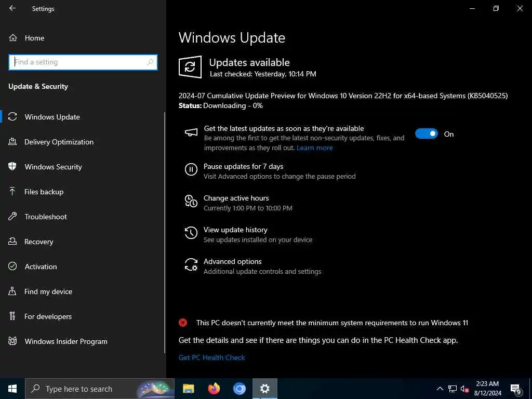Click the Update & Security heading
Viewport: 532px width, 399px height.
click(x=38, y=87)
